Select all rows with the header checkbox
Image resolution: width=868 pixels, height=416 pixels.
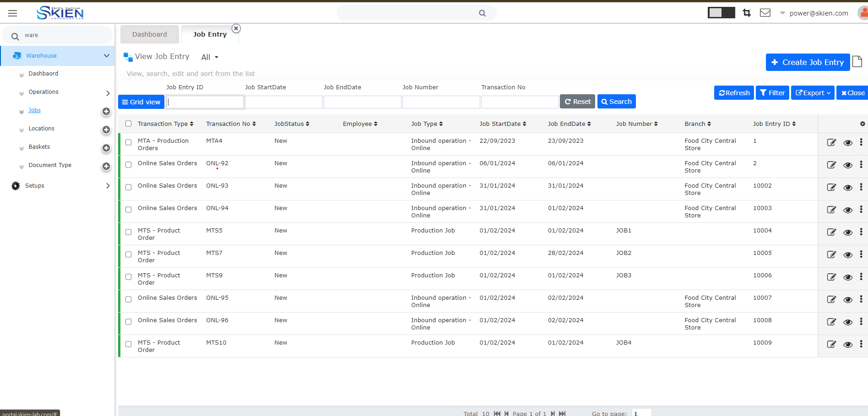coord(128,124)
